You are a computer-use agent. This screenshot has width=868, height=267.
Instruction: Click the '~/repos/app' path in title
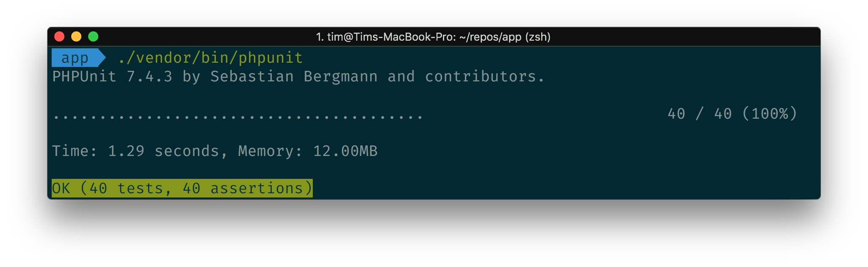pos(490,37)
